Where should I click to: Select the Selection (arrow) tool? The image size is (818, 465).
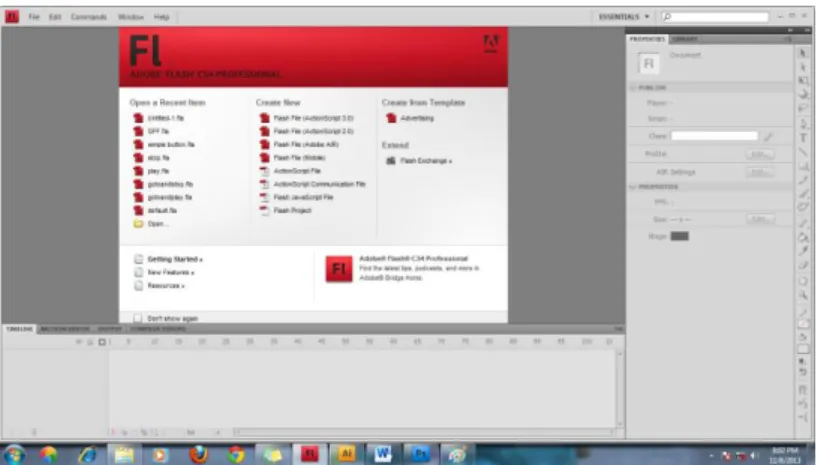click(803, 54)
